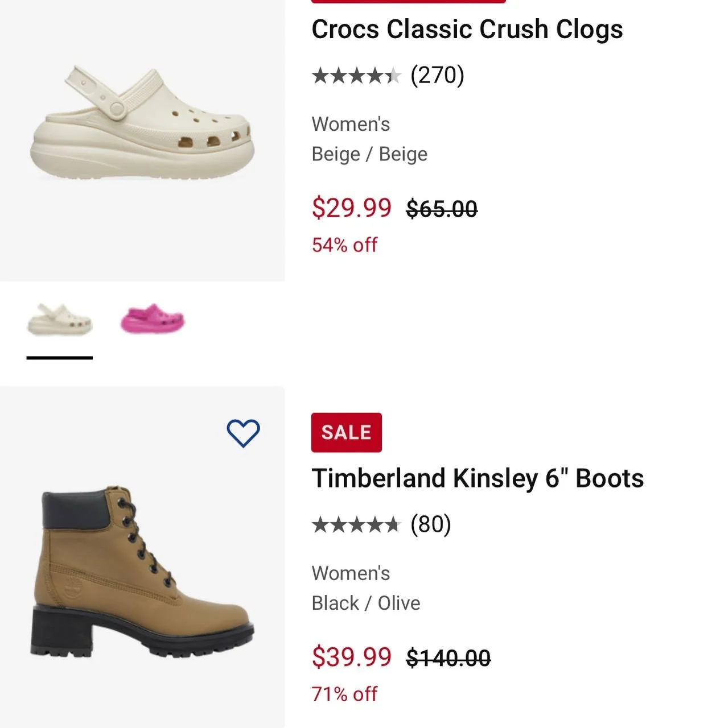Click the Timberland boots star rating
The width and height of the screenshot is (712, 728).
[x=356, y=524]
